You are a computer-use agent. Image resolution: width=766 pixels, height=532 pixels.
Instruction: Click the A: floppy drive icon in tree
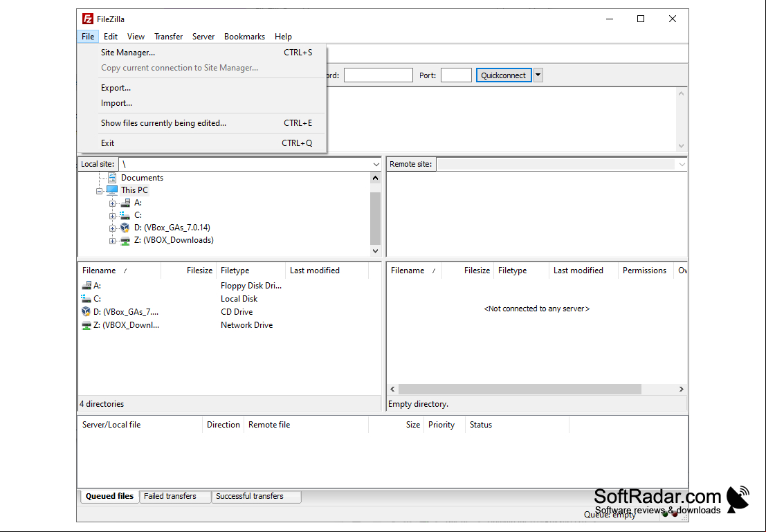pyautogui.click(x=125, y=203)
